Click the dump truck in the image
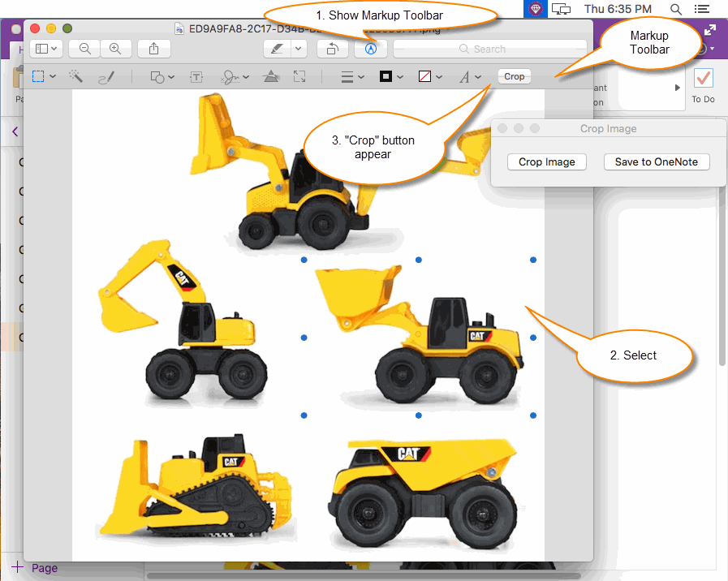Image resolution: width=728 pixels, height=581 pixels. tap(421, 493)
